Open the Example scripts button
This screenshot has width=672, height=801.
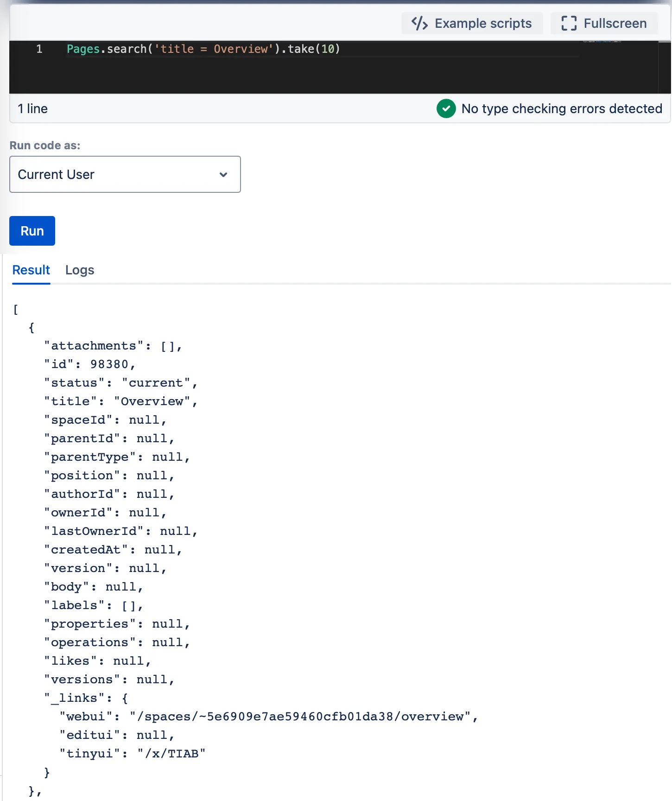click(x=472, y=23)
